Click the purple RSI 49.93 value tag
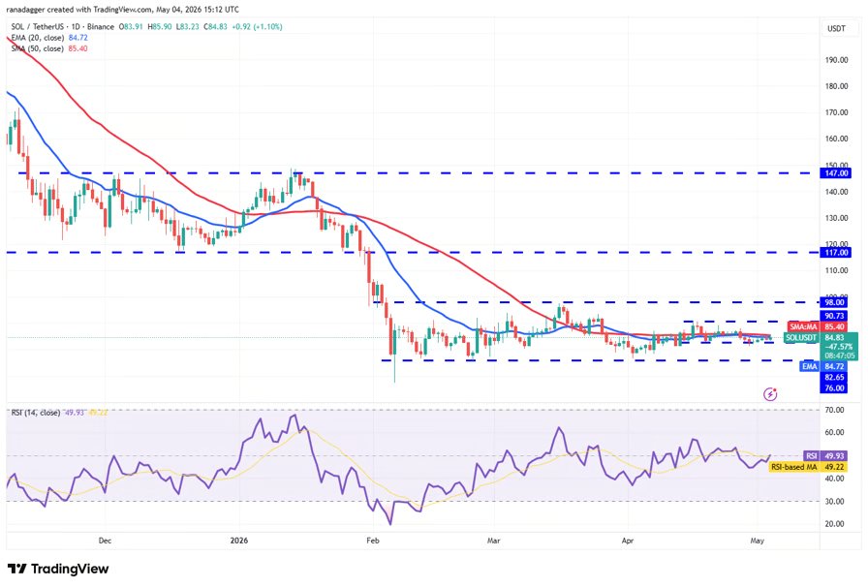 [x=824, y=455]
